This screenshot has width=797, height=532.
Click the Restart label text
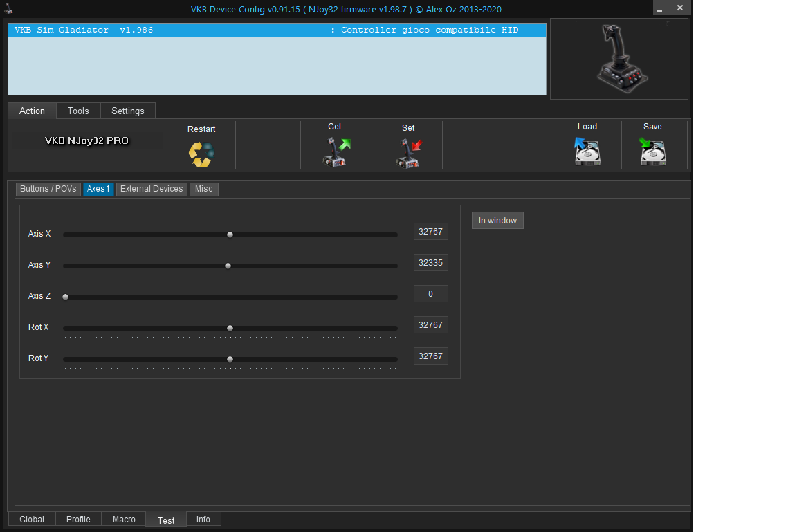pyautogui.click(x=201, y=129)
